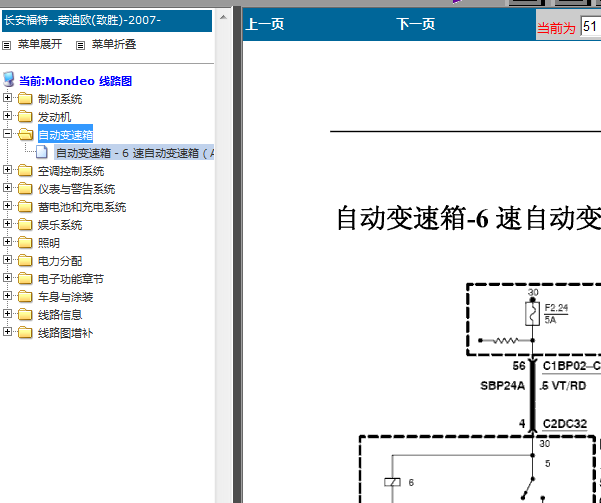Viewport: 601px width, 503px height.
Task: Expand the 线路图增补 tree node
Action: click(x=7, y=332)
